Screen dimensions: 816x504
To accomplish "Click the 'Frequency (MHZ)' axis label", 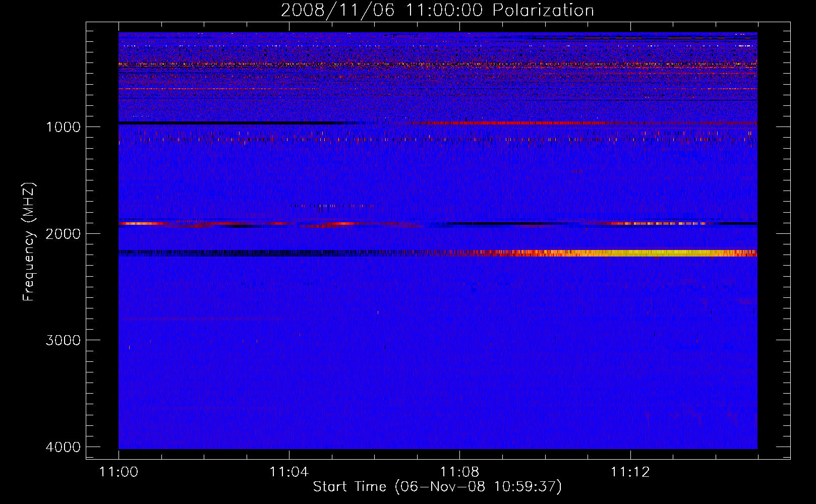I will pos(29,242).
